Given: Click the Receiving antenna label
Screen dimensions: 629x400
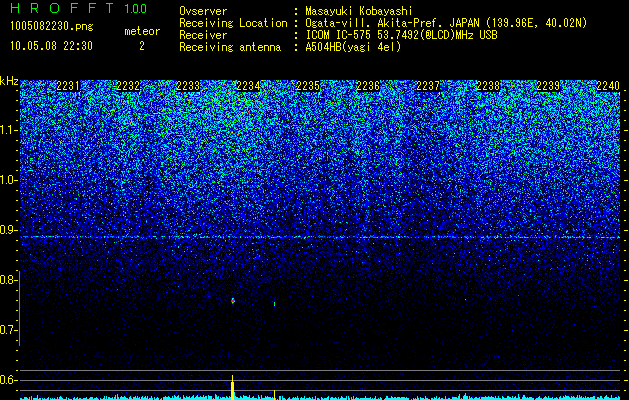Looking at the screenshot, I should click(230, 47).
